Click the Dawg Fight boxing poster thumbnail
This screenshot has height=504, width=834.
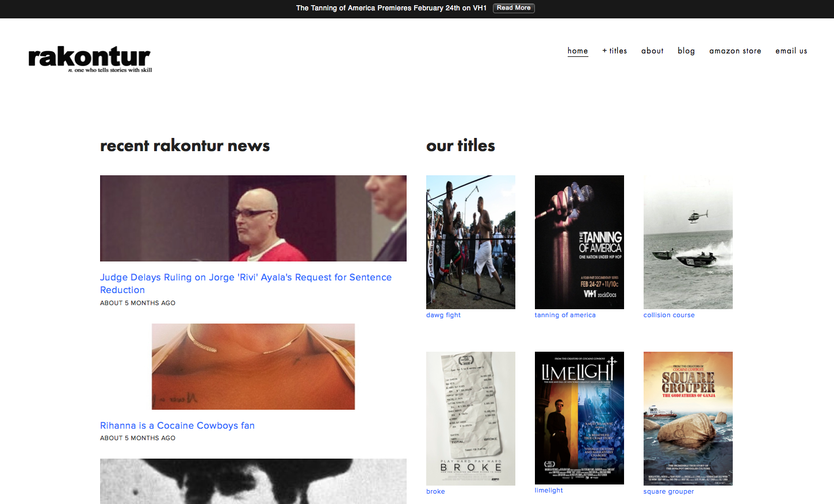(470, 242)
